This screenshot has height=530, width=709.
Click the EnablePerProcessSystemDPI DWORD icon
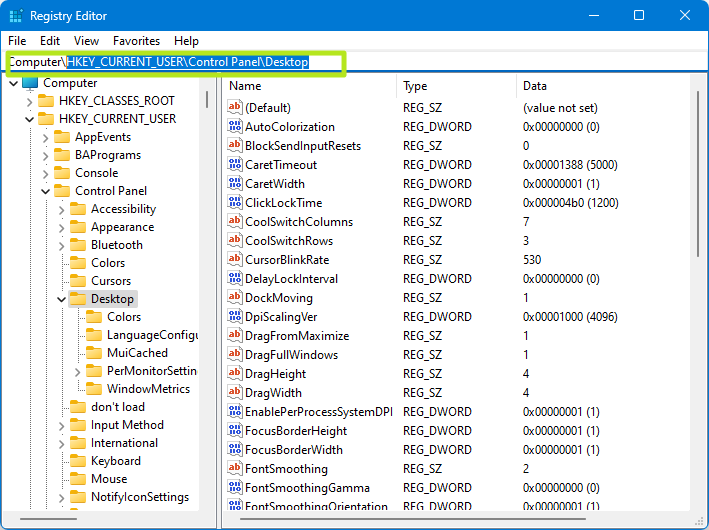coord(235,411)
